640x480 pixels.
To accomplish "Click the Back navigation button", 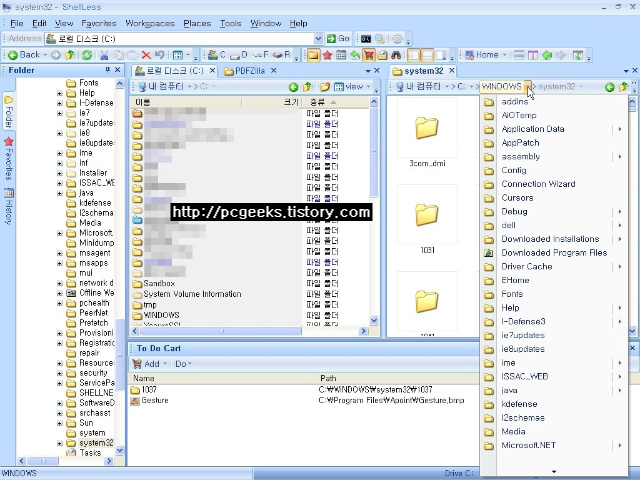I will pos(23,55).
